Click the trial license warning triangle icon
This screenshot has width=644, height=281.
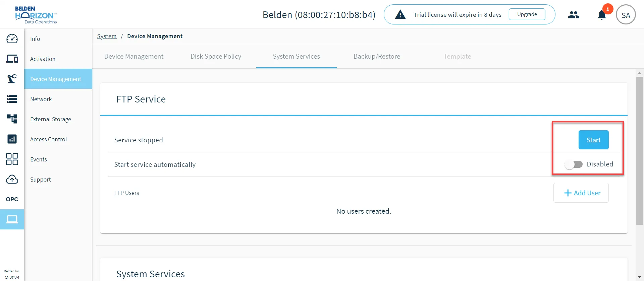tap(400, 15)
